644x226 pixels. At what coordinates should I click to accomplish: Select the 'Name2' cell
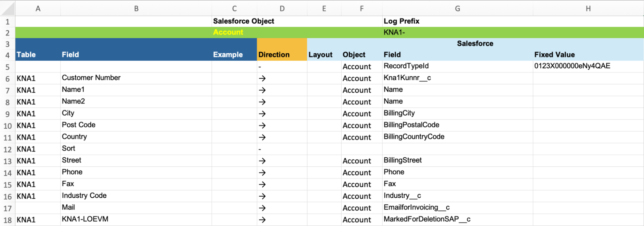pos(136,102)
